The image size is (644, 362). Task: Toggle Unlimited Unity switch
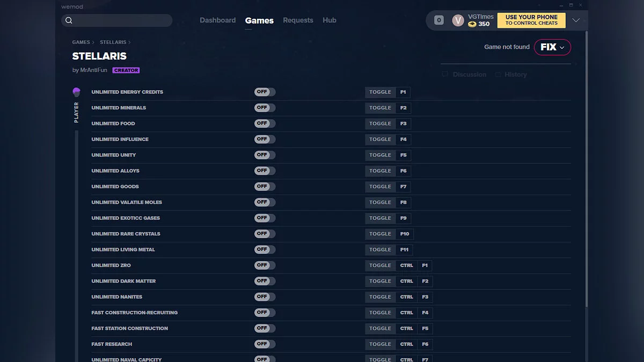point(265,155)
